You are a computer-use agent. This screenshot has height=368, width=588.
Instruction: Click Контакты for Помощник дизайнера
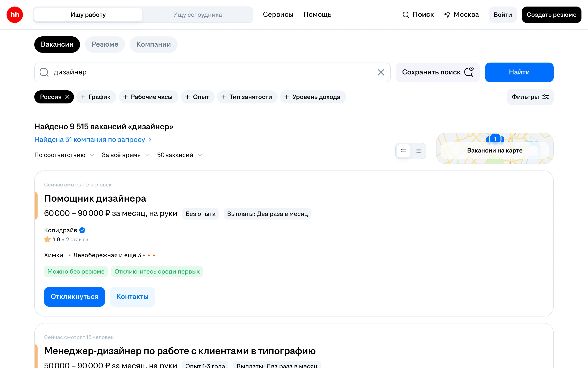click(x=133, y=296)
